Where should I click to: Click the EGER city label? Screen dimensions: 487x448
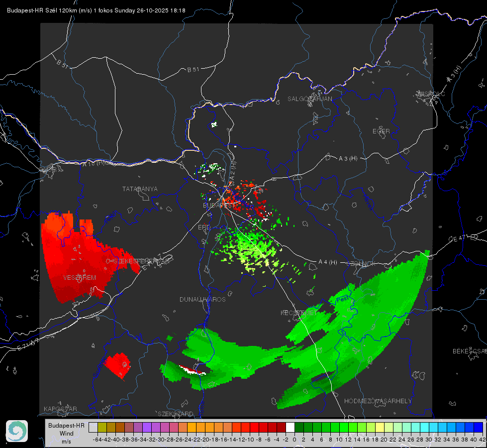pos(381,131)
